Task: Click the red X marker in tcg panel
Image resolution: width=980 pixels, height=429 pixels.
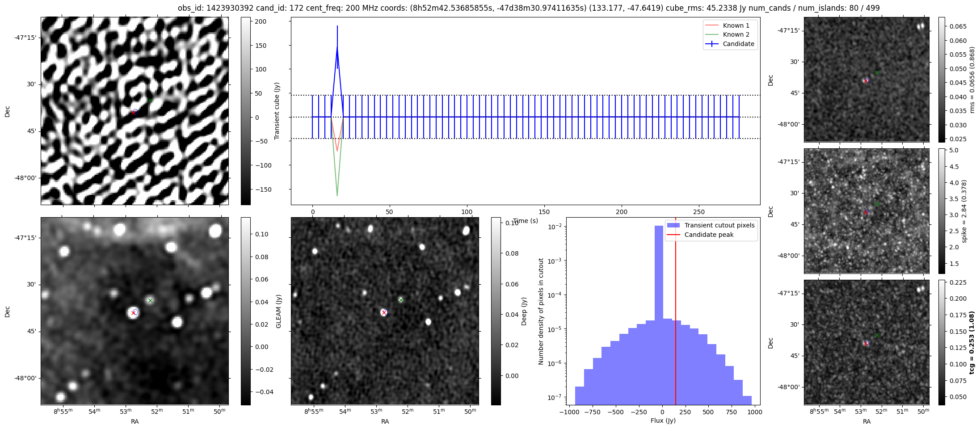Action: point(866,344)
